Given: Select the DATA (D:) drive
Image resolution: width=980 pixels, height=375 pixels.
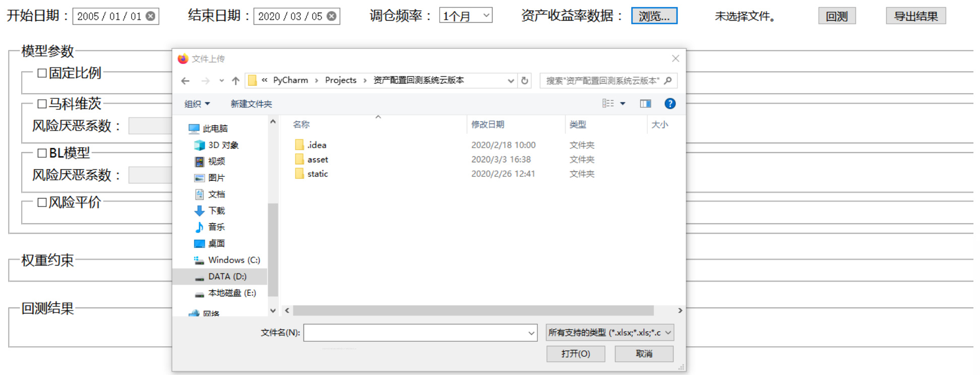Looking at the screenshot, I should [227, 277].
